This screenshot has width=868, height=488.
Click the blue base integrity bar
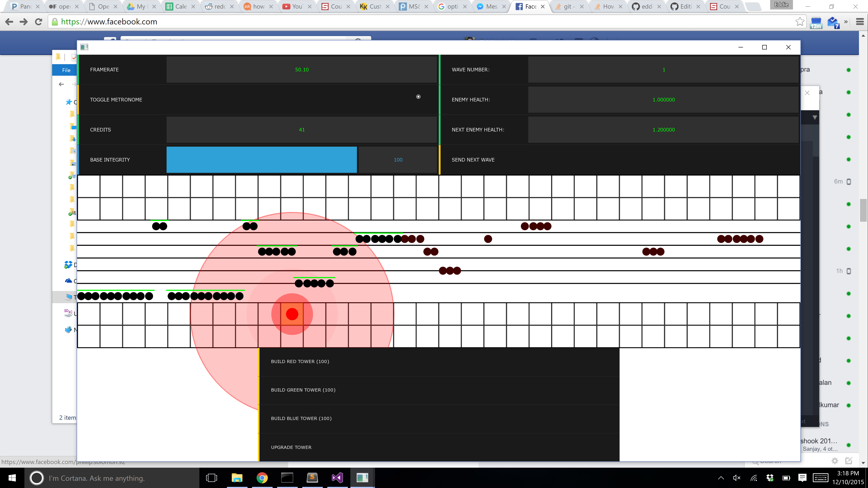(262, 160)
